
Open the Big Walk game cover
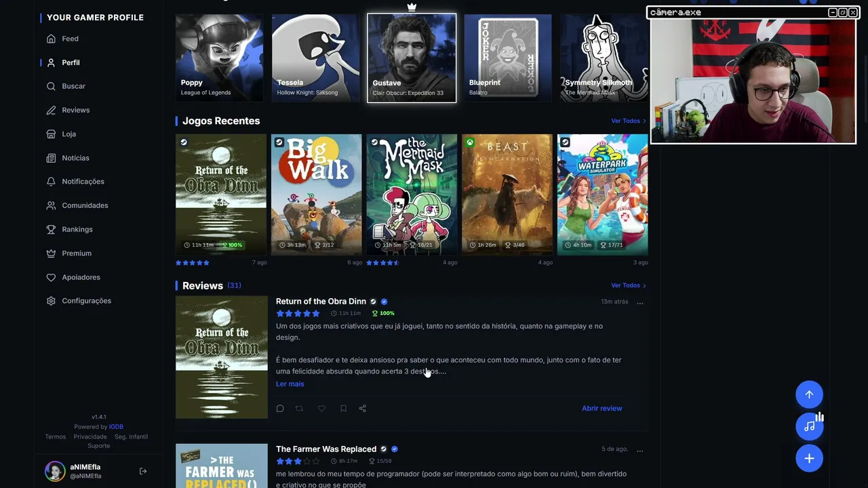tap(317, 195)
